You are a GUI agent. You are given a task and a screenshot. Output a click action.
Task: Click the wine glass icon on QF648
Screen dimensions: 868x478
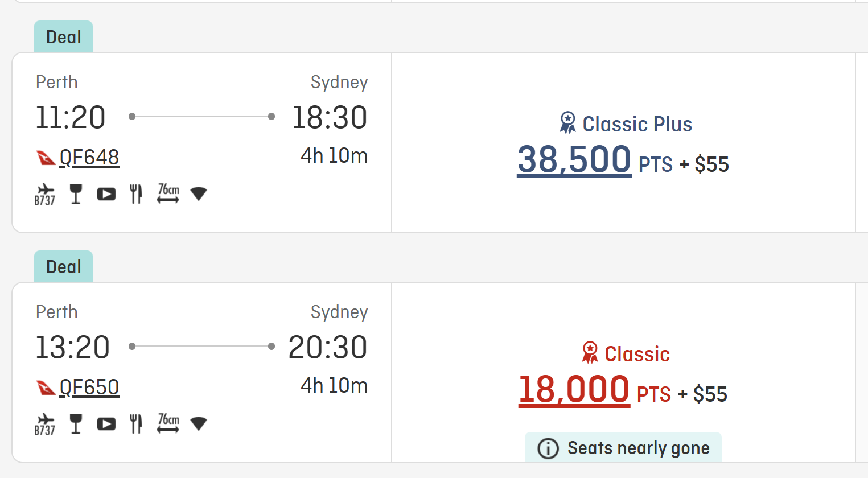[x=76, y=194]
